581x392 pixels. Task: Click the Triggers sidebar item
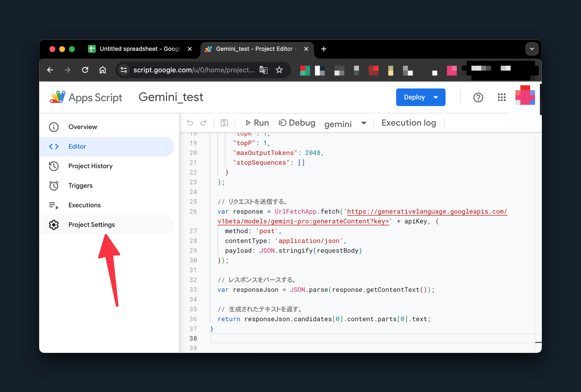[107, 186]
